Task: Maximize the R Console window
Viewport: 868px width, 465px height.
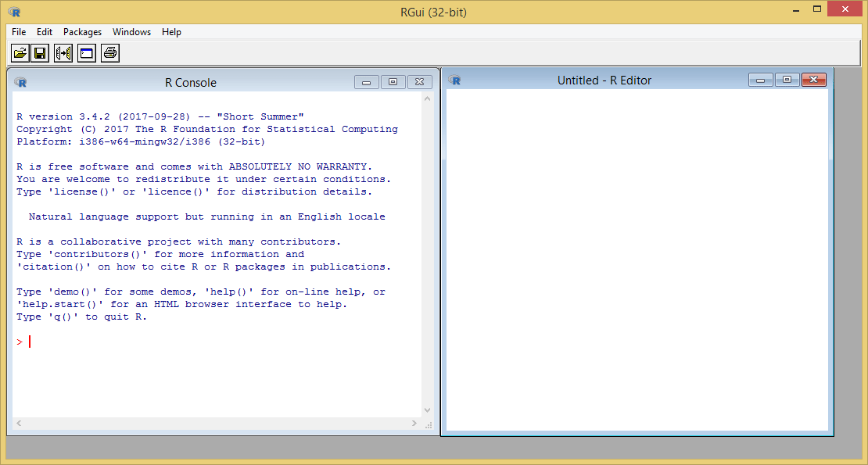Action: tap(393, 82)
